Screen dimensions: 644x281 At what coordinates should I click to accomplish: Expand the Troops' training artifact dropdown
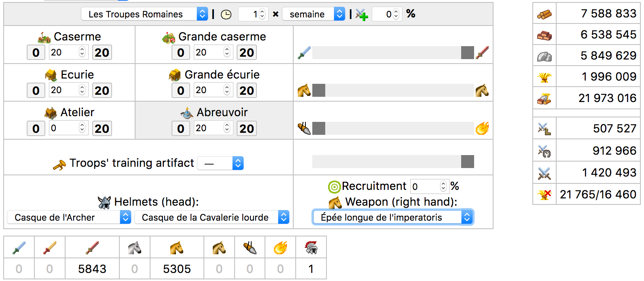220,164
